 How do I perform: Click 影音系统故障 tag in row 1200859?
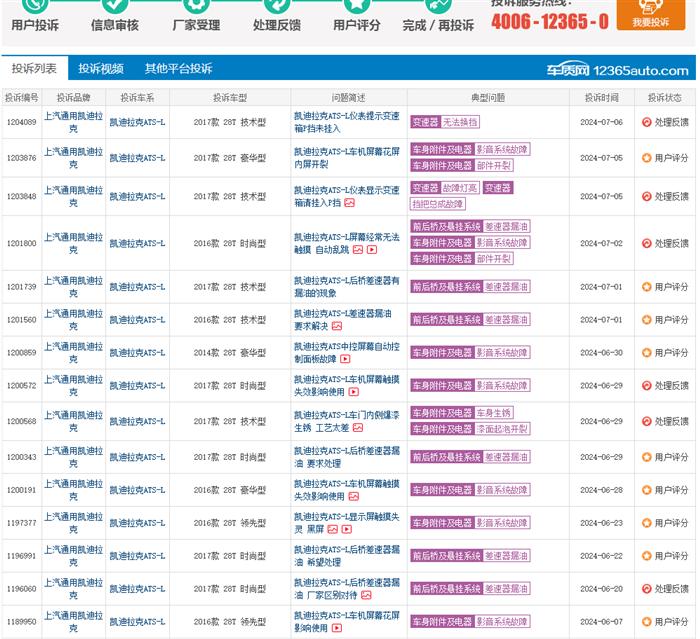[x=502, y=353]
